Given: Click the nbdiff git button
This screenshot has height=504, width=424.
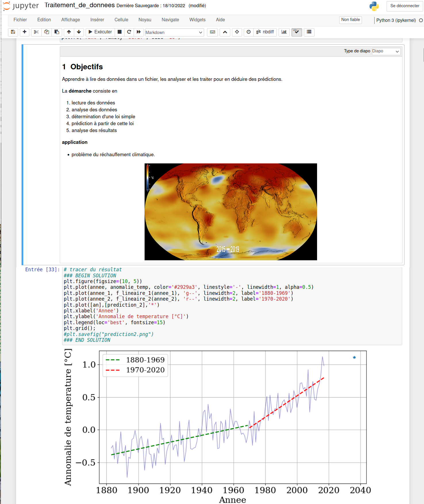Looking at the screenshot, I should (265, 32).
